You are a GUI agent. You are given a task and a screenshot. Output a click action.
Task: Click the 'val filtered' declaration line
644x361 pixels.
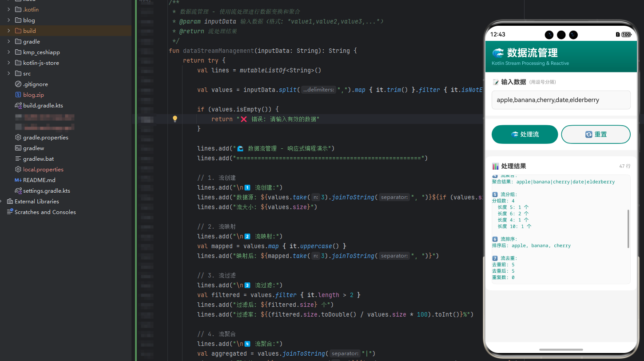point(279,295)
